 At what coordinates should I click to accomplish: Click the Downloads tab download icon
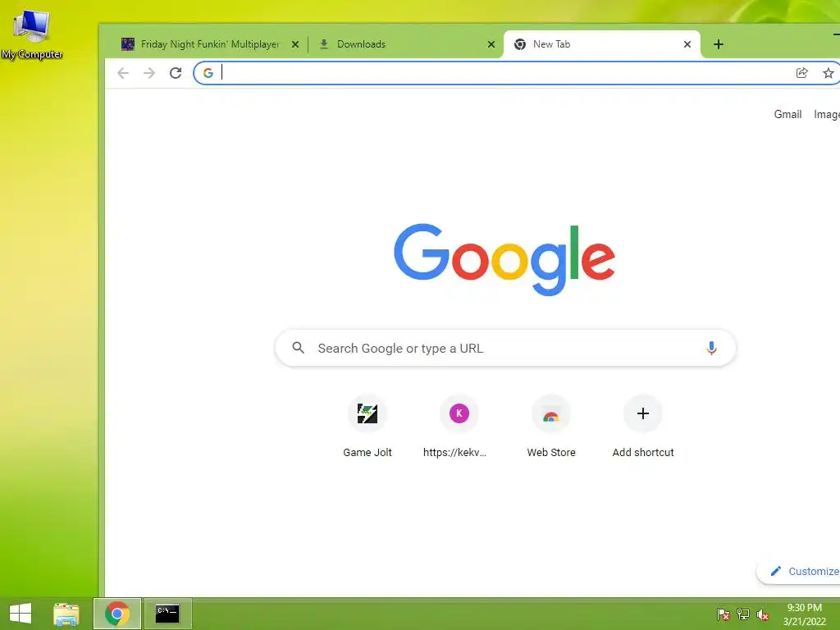point(323,44)
